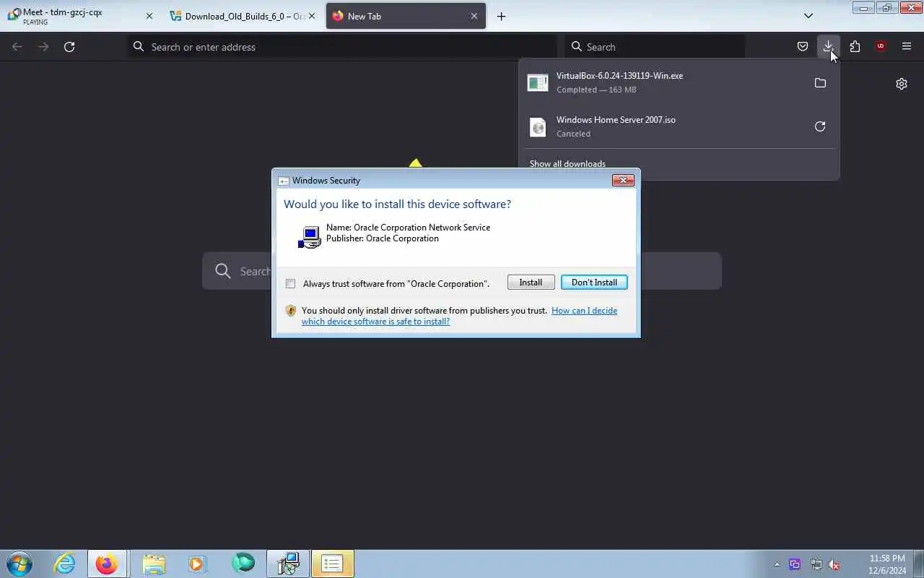The image size is (924, 578).
Task: Launch Internet Explorer from taskbar
Action: point(65,564)
